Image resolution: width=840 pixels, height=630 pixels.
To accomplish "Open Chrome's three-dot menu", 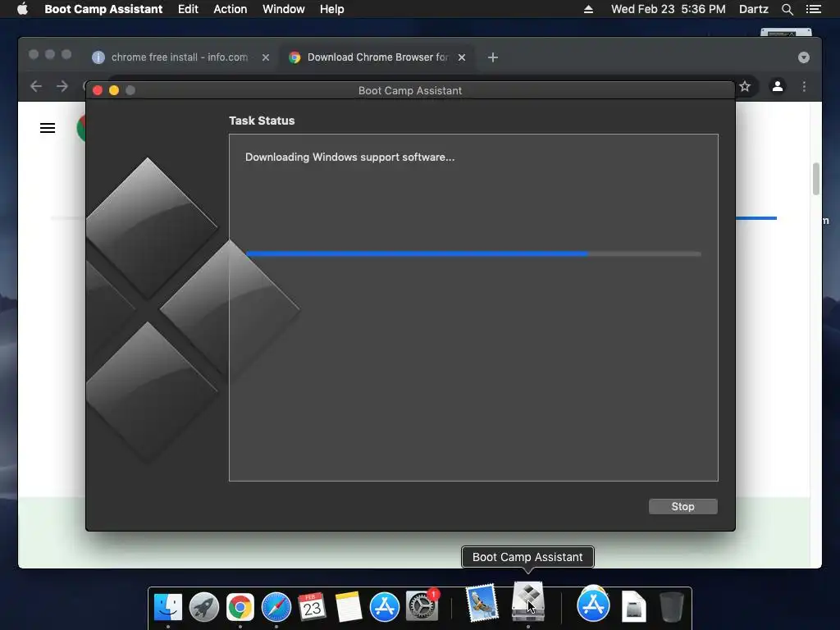I will coord(804,86).
